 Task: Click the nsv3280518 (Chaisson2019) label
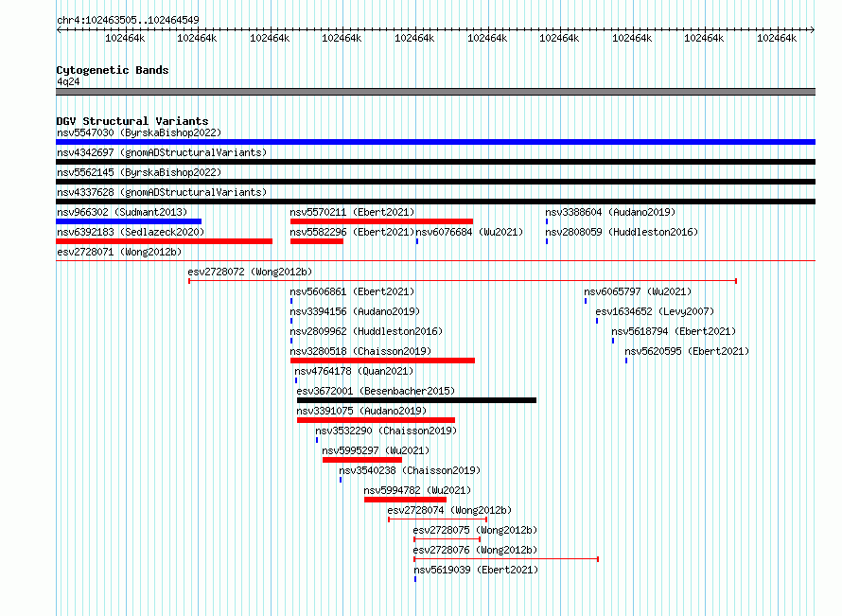pos(360,351)
